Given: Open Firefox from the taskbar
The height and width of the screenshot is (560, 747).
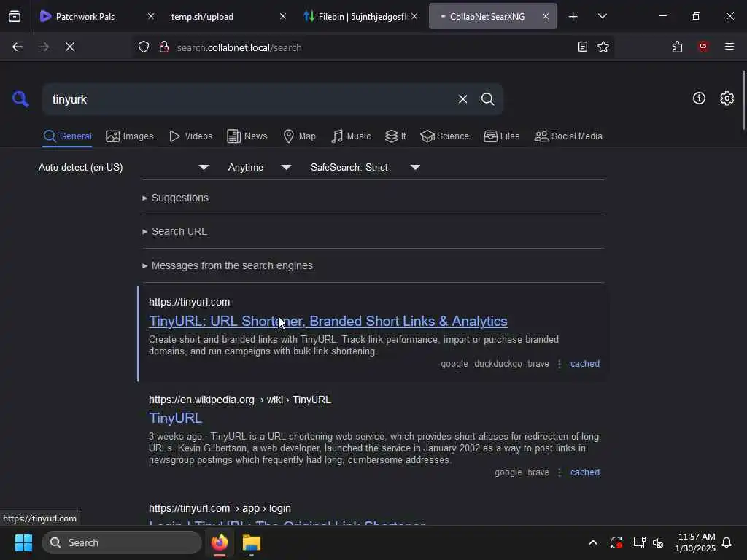Looking at the screenshot, I should pyautogui.click(x=220, y=542).
